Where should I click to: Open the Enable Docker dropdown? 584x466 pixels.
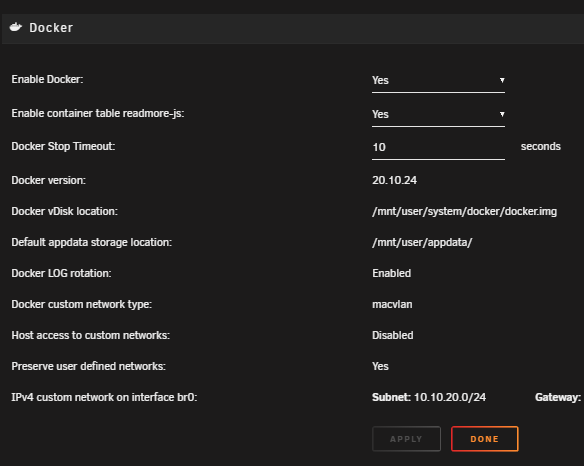[x=438, y=80]
